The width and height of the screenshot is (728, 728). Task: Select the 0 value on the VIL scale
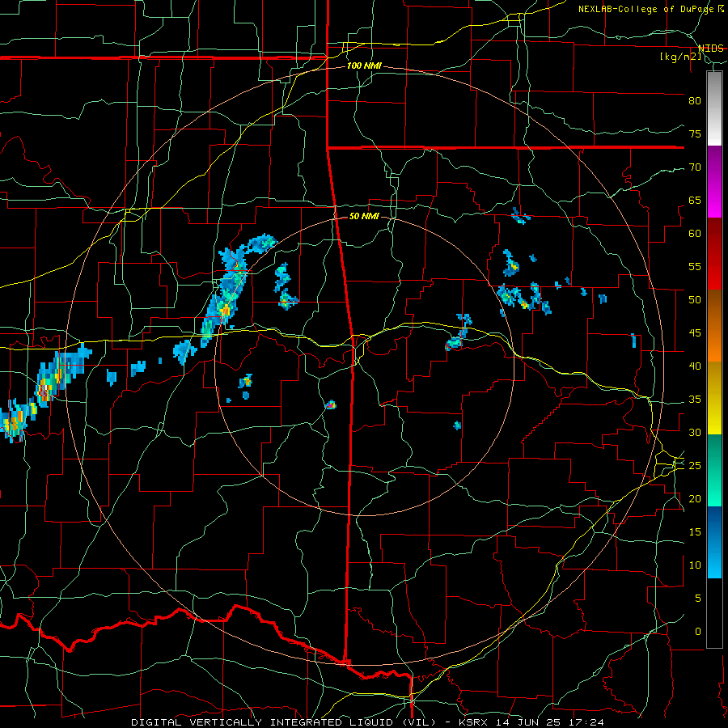tap(698, 632)
